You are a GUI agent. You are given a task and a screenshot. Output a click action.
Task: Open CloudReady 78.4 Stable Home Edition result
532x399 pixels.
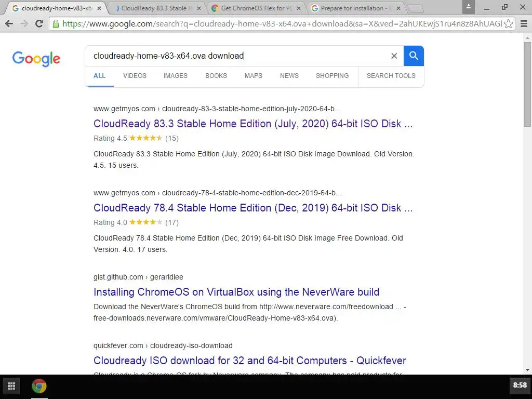pos(253,208)
